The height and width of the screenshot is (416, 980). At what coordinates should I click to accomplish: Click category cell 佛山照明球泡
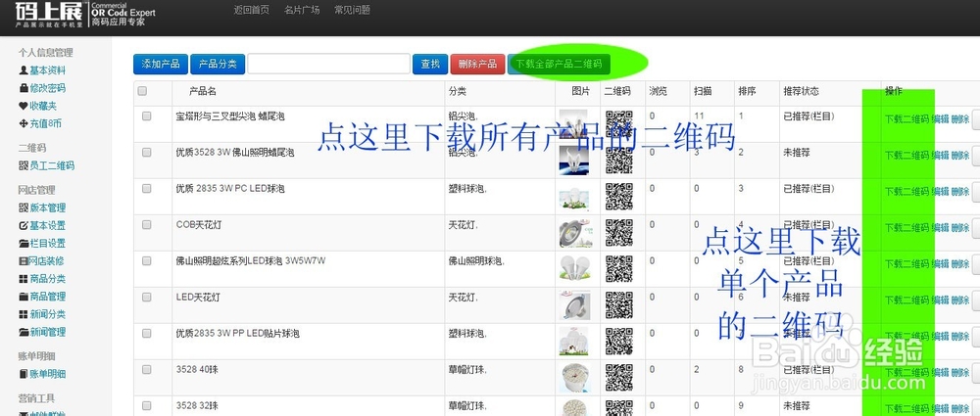[x=476, y=261]
